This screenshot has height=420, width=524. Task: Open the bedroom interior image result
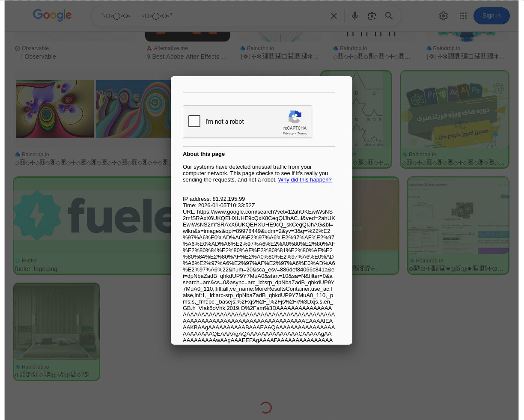pos(57,322)
